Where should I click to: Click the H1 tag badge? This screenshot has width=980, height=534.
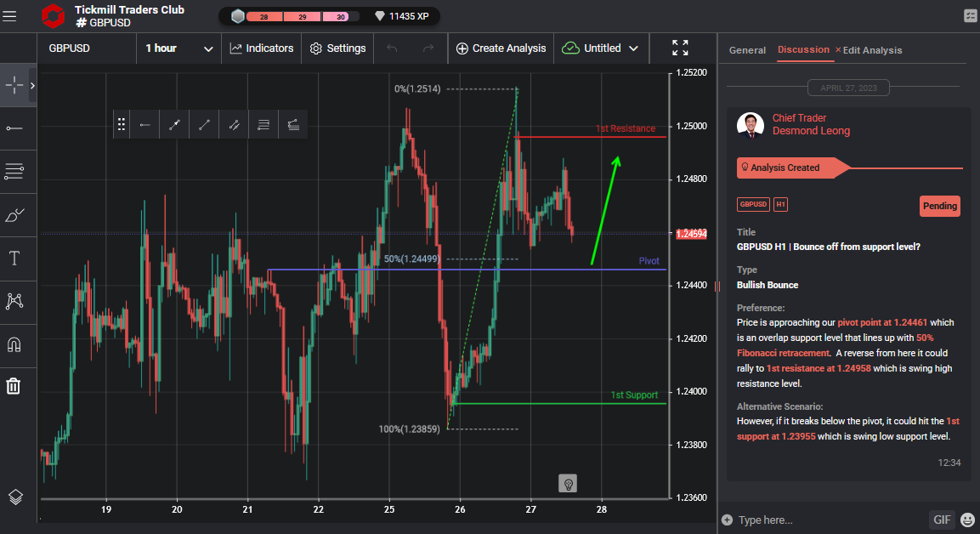(780, 204)
